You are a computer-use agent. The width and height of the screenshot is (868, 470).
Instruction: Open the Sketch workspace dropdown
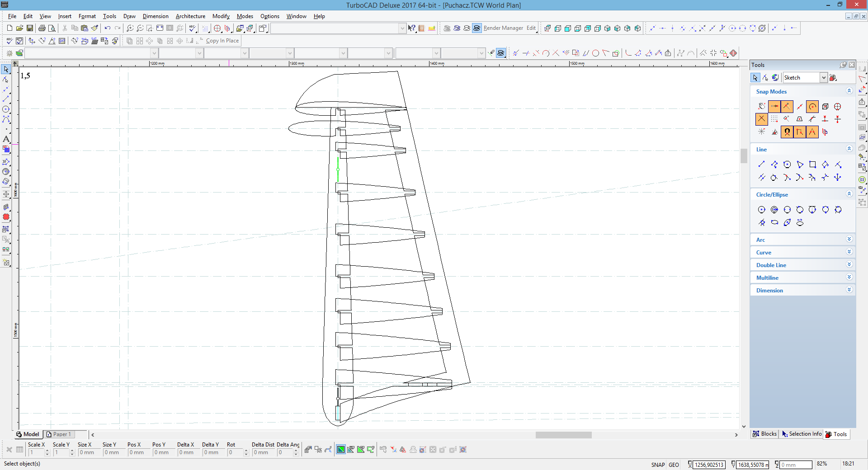click(823, 78)
